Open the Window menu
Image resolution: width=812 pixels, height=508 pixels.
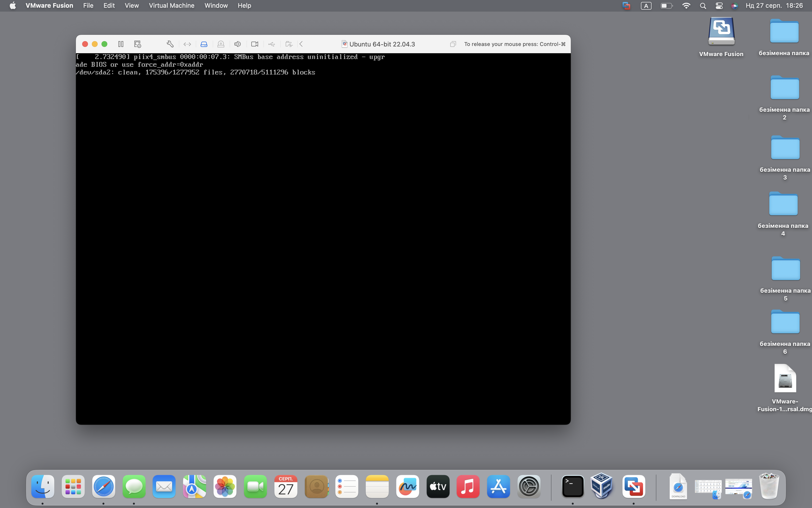click(x=216, y=5)
